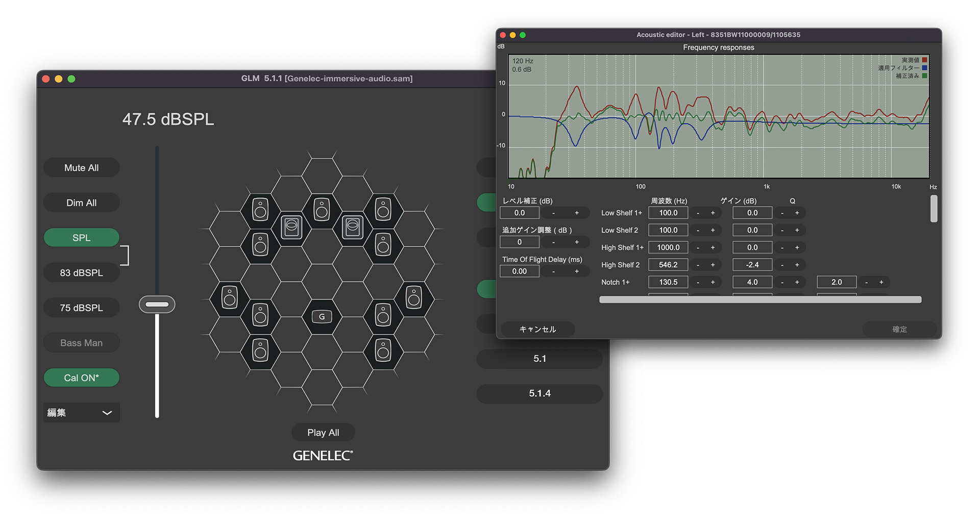Select bottom-right speaker icon in grid
Viewport: 980px width, 530px height.
tap(383, 350)
